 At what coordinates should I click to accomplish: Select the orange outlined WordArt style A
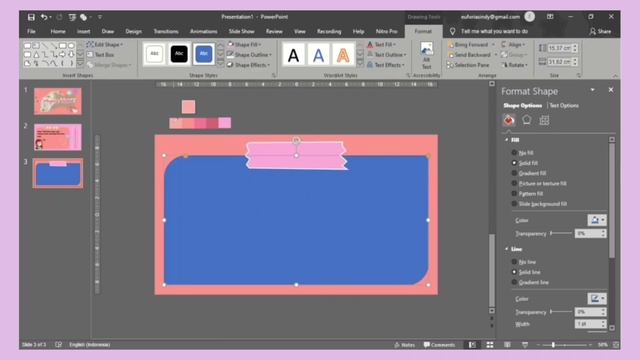coord(343,55)
